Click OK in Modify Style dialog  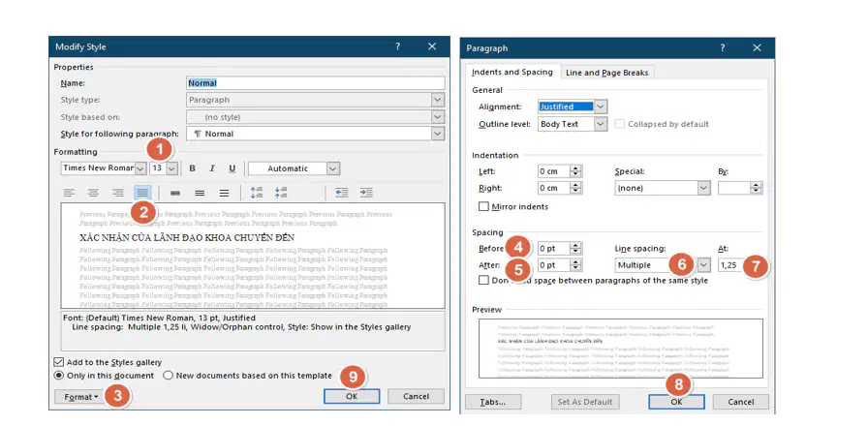352,396
